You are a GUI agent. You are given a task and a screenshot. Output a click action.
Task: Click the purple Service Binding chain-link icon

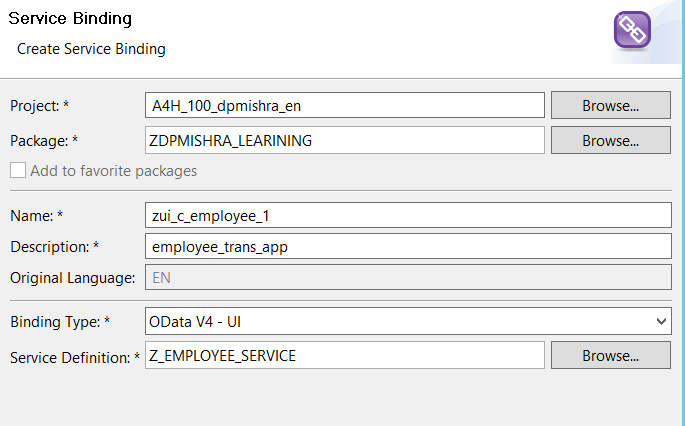632,30
